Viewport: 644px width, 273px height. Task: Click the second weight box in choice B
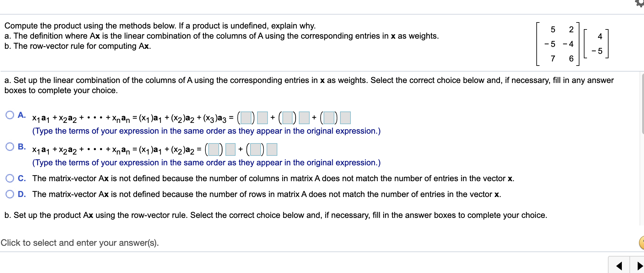point(255,150)
